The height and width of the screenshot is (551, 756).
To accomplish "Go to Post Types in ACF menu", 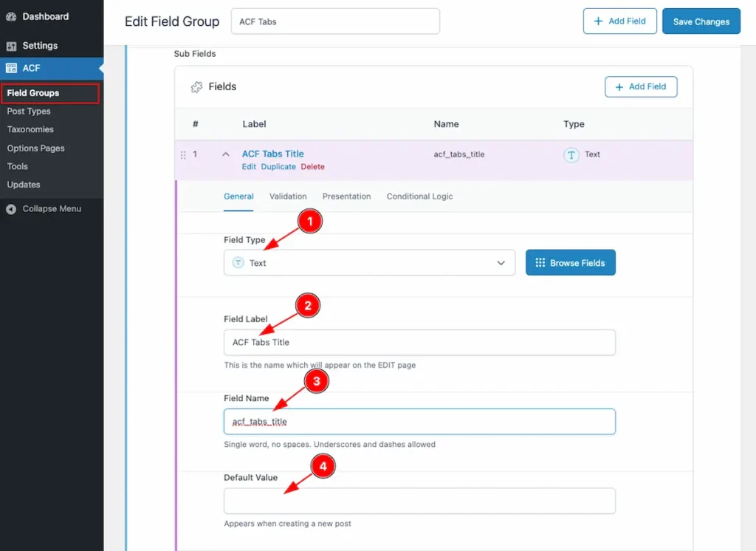I will [x=29, y=112].
